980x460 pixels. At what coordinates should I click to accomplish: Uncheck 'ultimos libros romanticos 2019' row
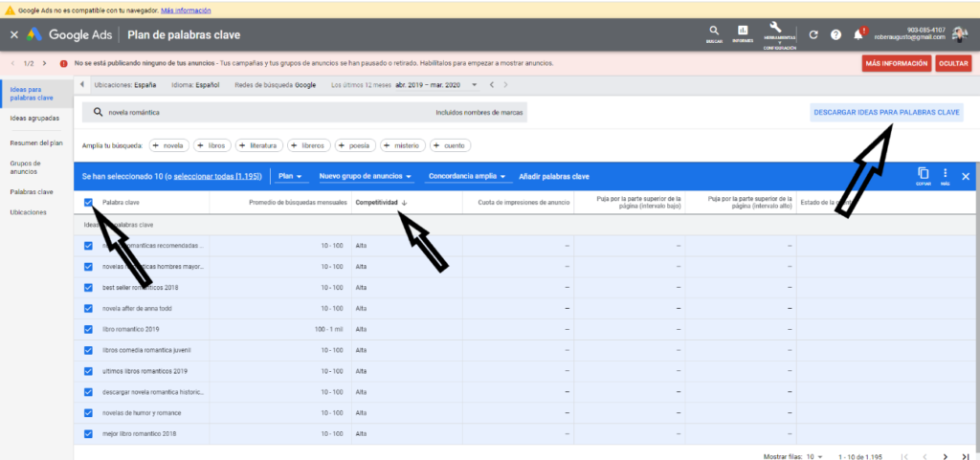pos(88,371)
